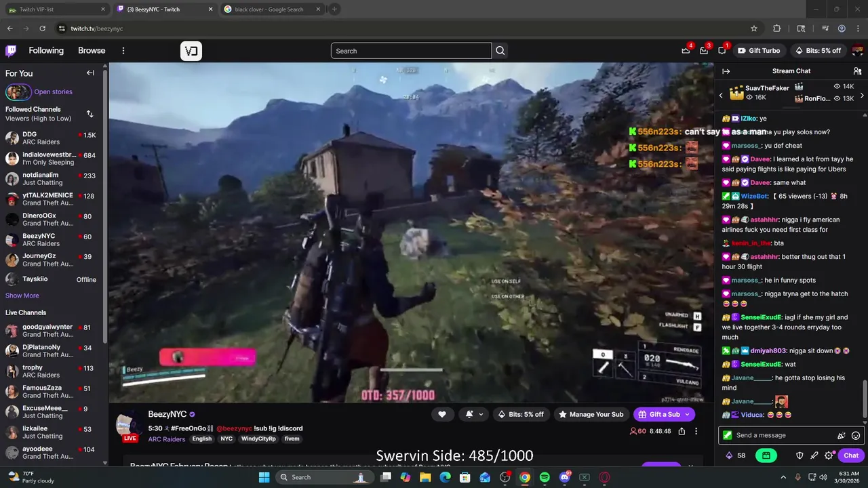Open the chat shield mod icon

click(x=800, y=455)
